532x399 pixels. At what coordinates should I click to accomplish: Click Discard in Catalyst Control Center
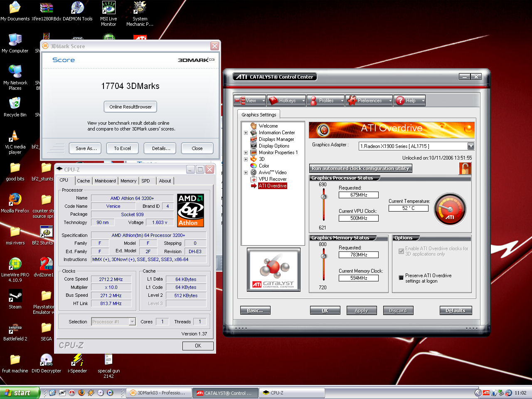(398, 310)
